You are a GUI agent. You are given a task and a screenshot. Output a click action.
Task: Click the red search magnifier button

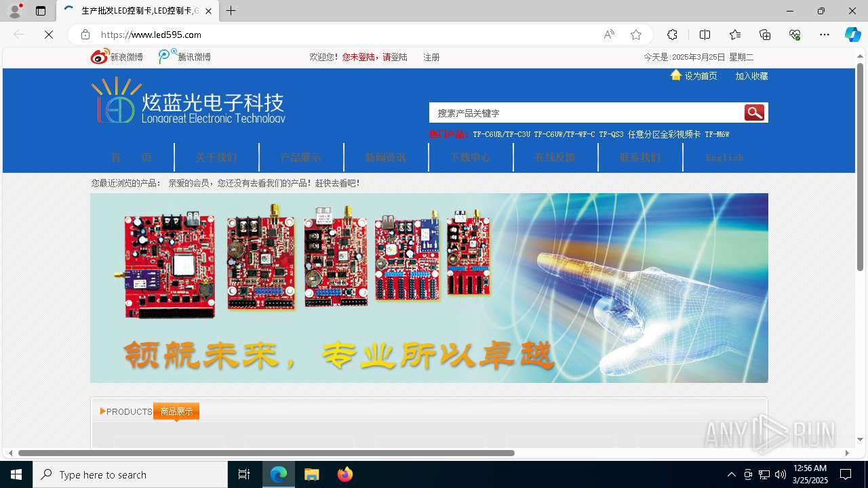754,113
